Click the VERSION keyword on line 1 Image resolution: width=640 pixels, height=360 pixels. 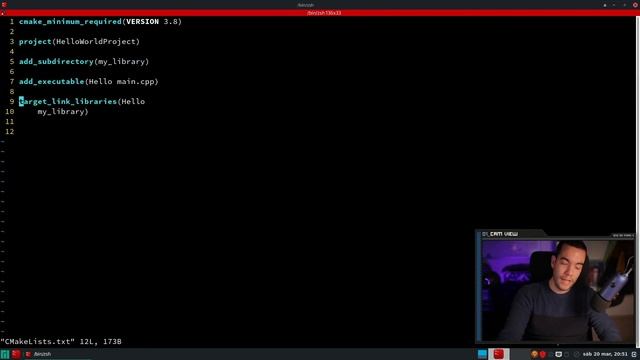click(x=142, y=22)
